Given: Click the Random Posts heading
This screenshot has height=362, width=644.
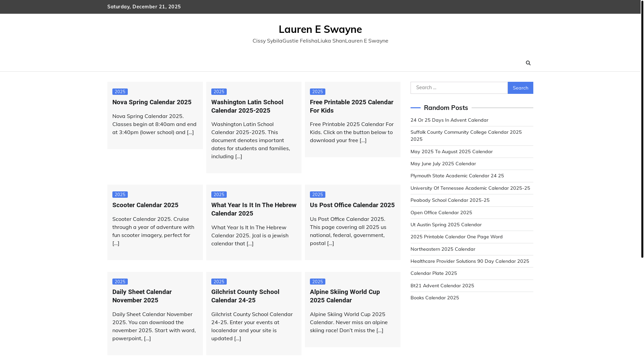Looking at the screenshot, I should point(446,108).
